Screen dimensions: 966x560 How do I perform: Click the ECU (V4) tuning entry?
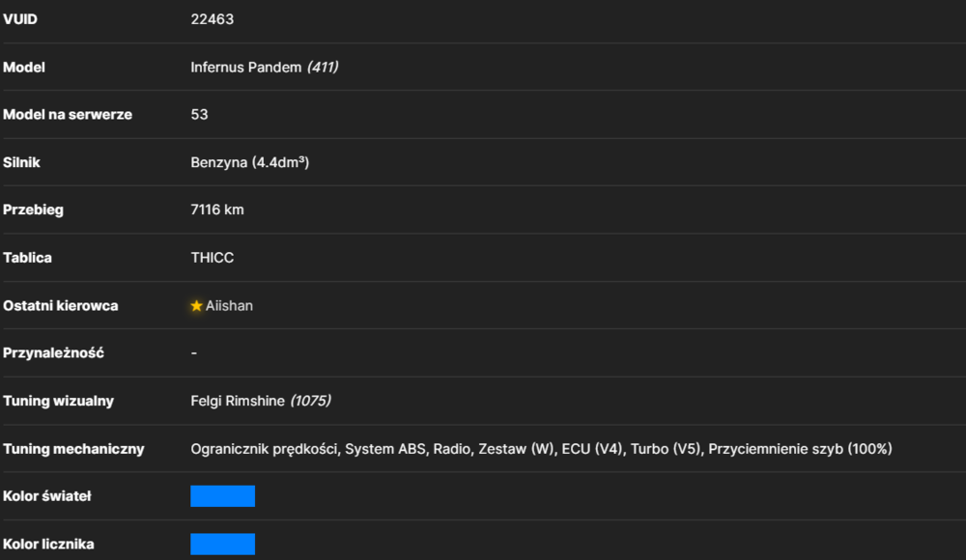[592, 449]
